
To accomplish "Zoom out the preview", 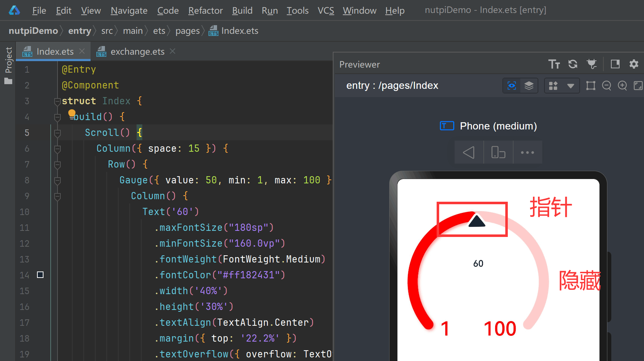I will (x=607, y=86).
